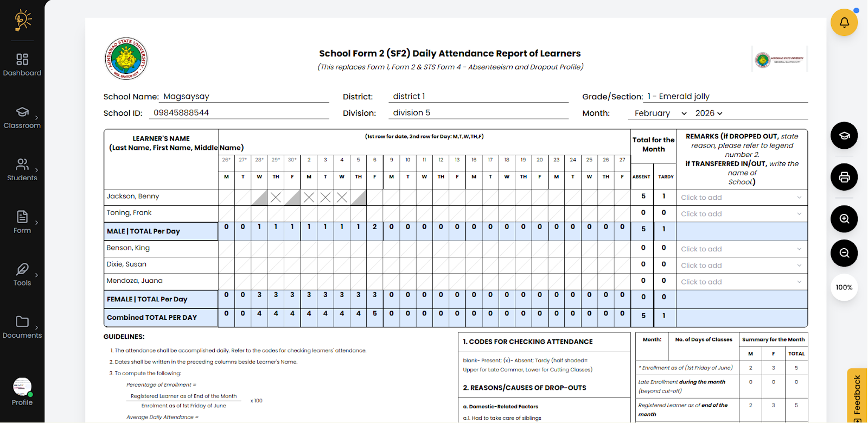The width and height of the screenshot is (868, 423).
Task: Click the zoom in magnifier button
Action: click(x=844, y=219)
